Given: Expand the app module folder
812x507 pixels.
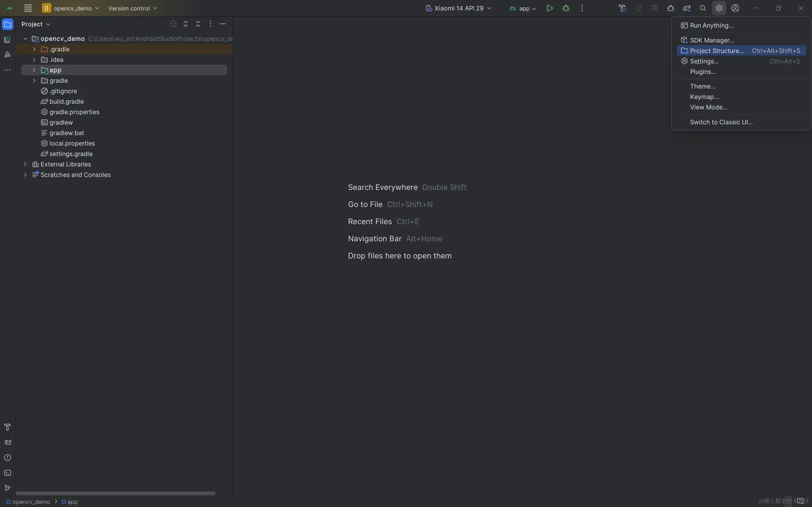Looking at the screenshot, I should tap(34, 70).
